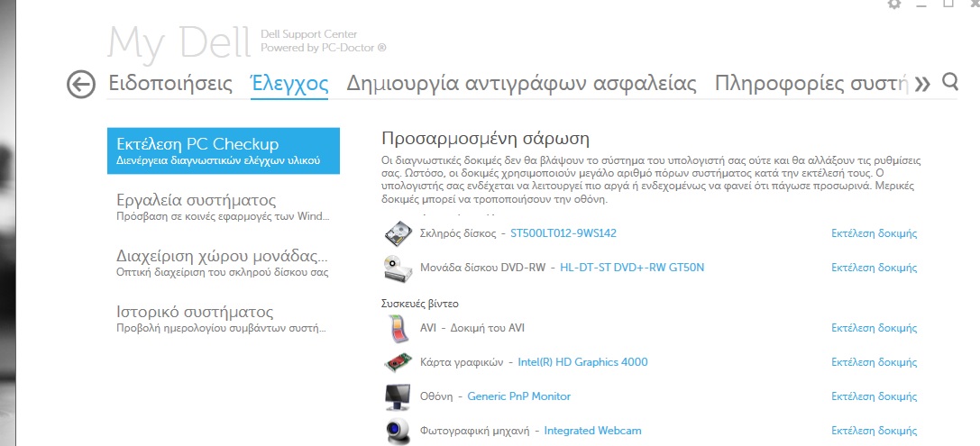Open the Πληροφορίες συστήματος tab
This screenshot has height=446, width=980.
pyautogui.click(x=811, y=83)
